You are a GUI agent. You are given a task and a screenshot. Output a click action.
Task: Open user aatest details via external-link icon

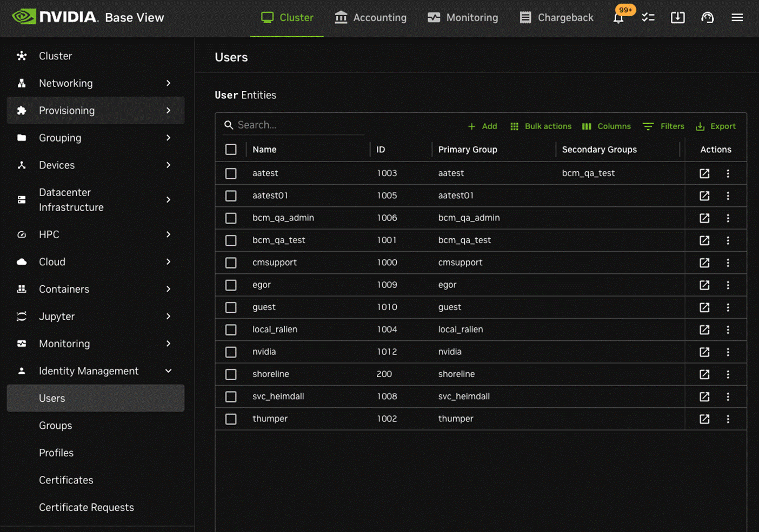pyautogui.click(x=704, y=173)
